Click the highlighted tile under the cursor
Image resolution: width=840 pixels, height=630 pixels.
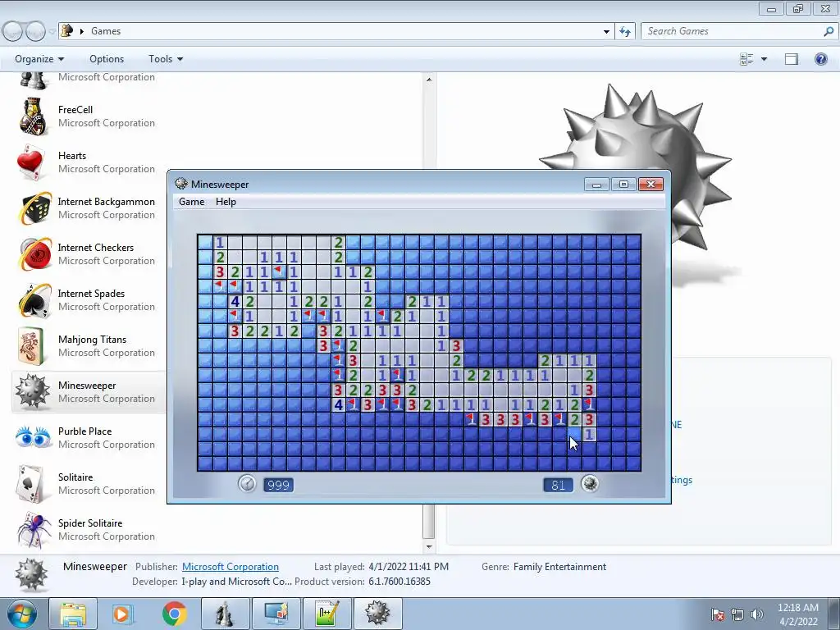(x=573, y=434)
